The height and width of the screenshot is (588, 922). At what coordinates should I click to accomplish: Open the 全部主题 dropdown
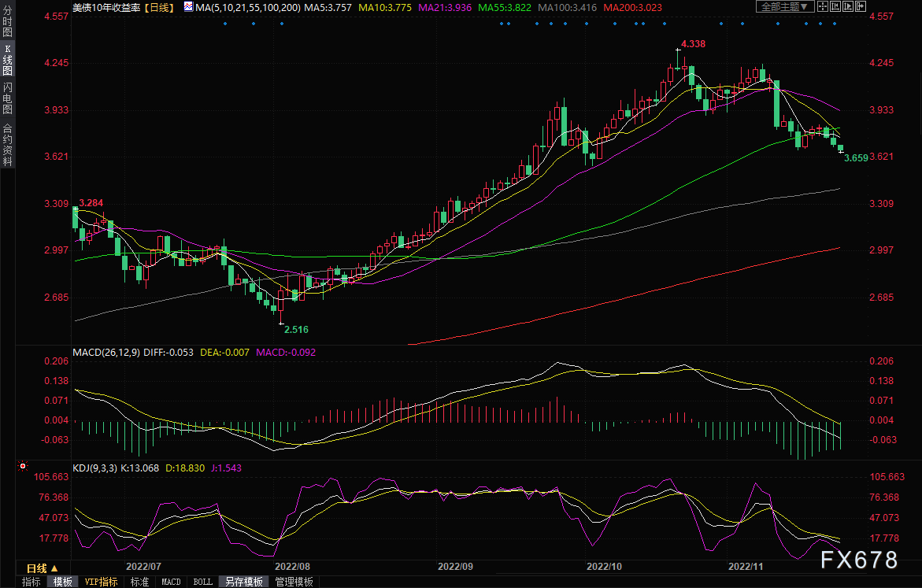click(x=785, y=6)
